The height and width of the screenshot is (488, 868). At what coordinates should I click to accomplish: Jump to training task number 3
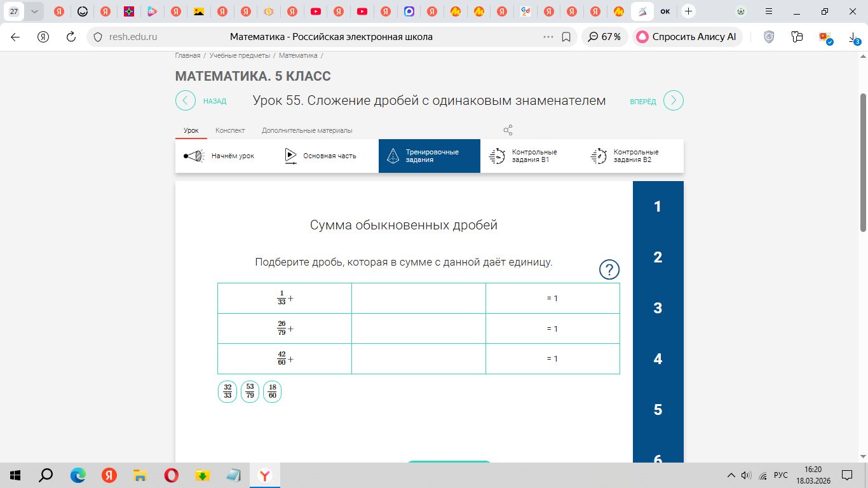[x=658, y=308]
